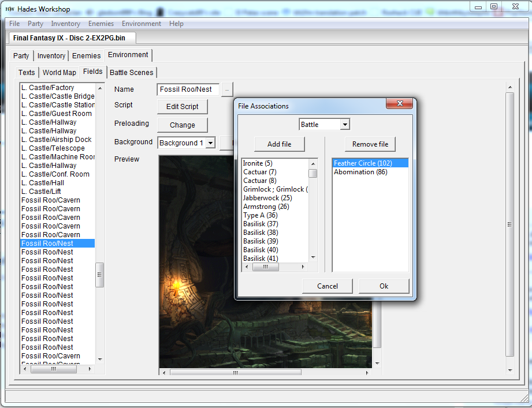Select the highlighted Fossil Roo/Nest entry

[58, 244]
